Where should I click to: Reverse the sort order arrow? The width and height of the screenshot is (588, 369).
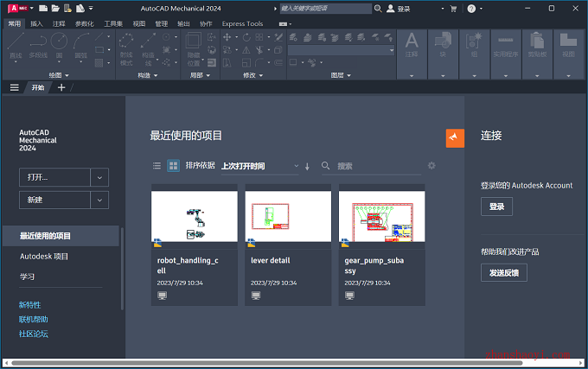(x=307, y=166)
